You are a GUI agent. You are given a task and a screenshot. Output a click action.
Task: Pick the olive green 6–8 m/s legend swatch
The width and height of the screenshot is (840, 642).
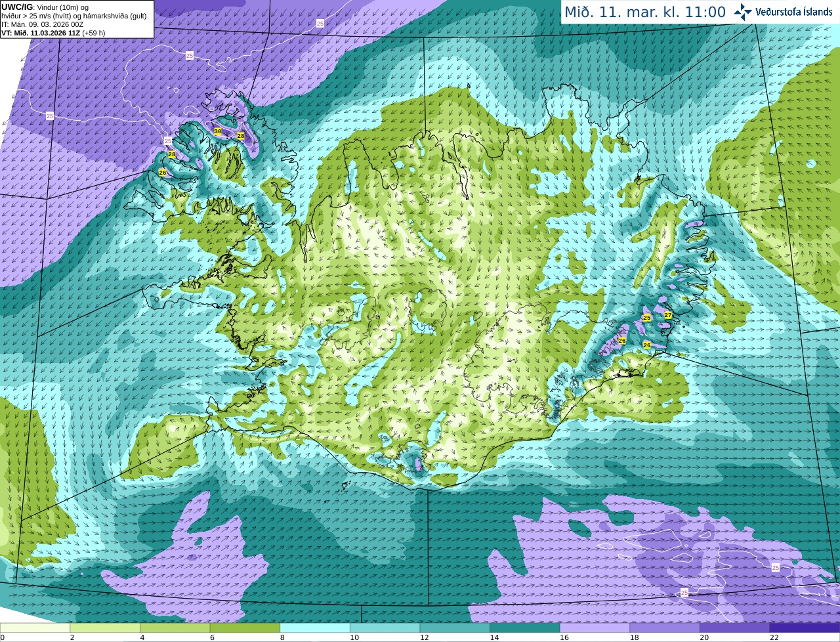[245, 628]
